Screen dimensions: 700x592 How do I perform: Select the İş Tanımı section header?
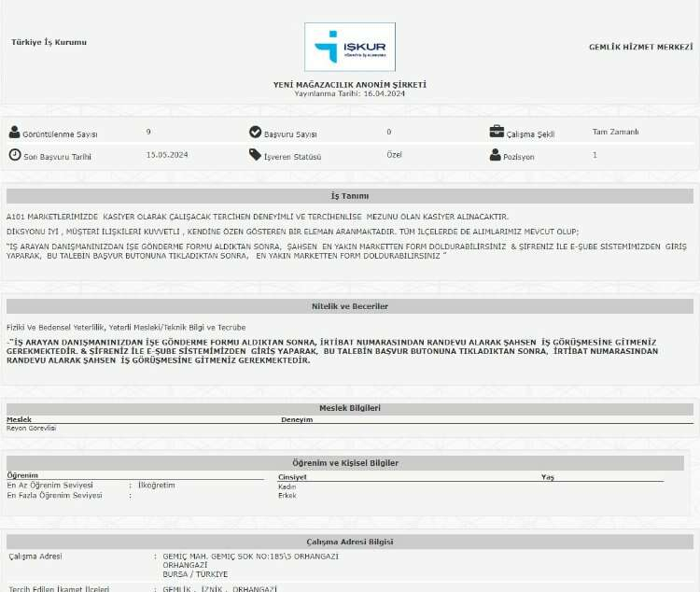click(350, 196)
